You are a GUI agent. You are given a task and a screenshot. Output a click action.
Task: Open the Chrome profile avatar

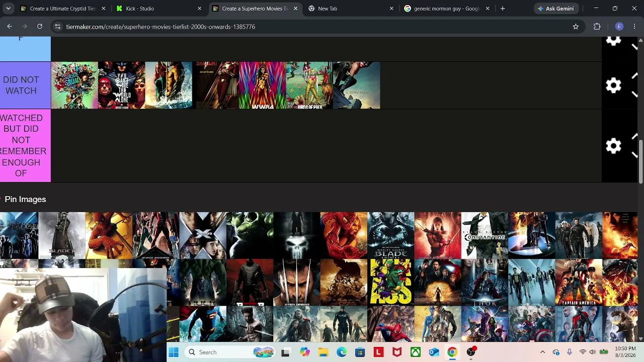click(619, 27)
